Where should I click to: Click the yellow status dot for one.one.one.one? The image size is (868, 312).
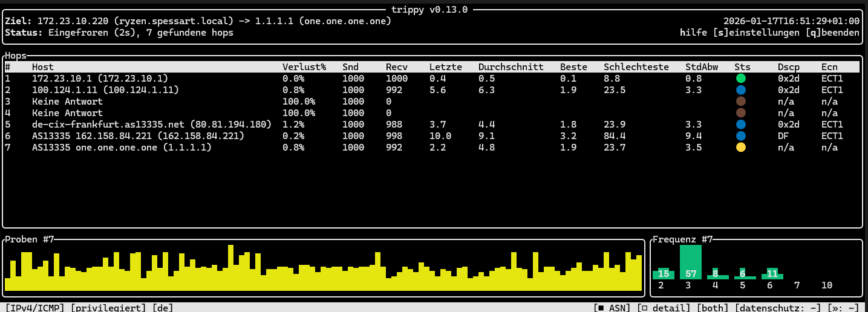(x=741, y=147)
